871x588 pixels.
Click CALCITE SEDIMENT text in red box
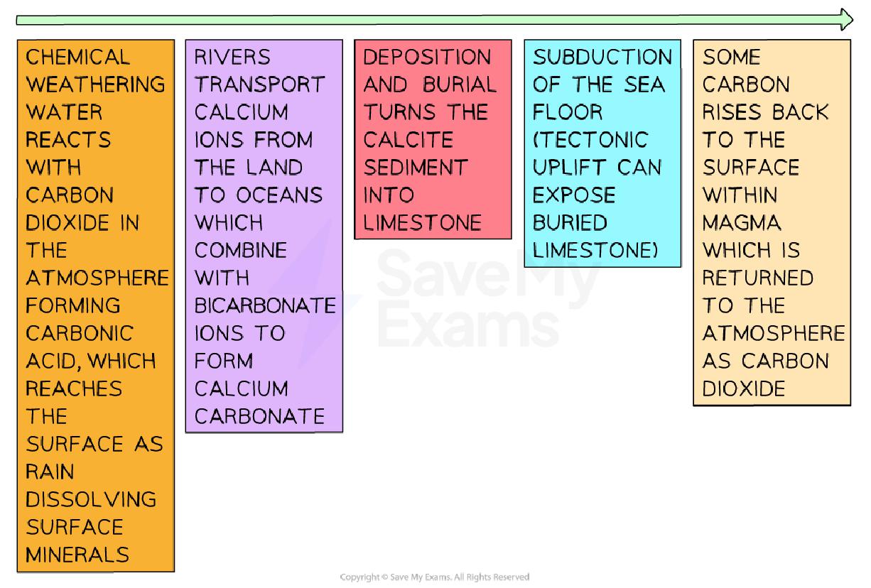(416, 153)
